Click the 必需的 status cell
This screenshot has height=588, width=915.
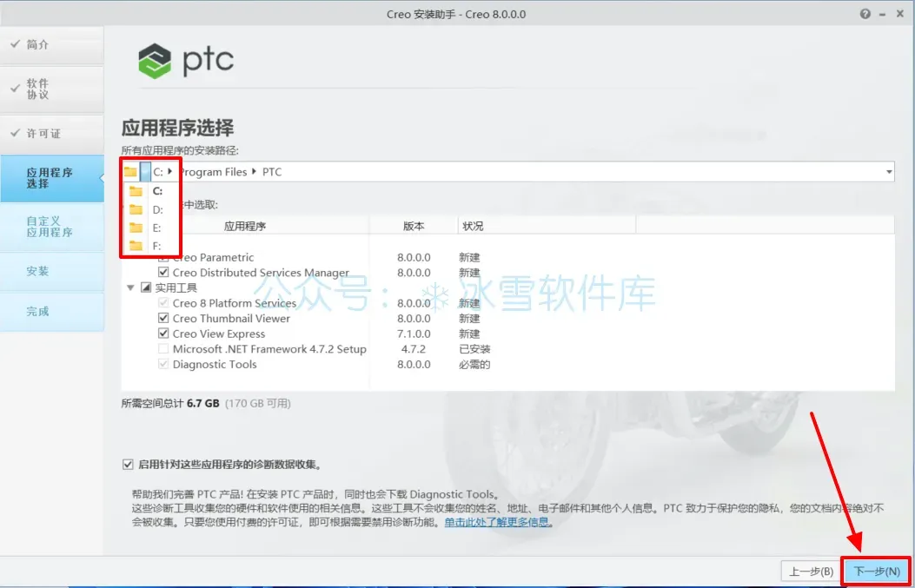pos(474,364)
